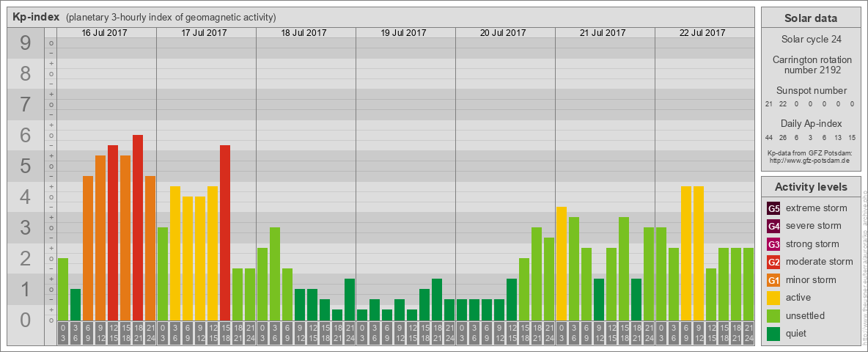868x352 pixels.
Task: Click the 'Sunspot number' label
Action: [810, 91]
